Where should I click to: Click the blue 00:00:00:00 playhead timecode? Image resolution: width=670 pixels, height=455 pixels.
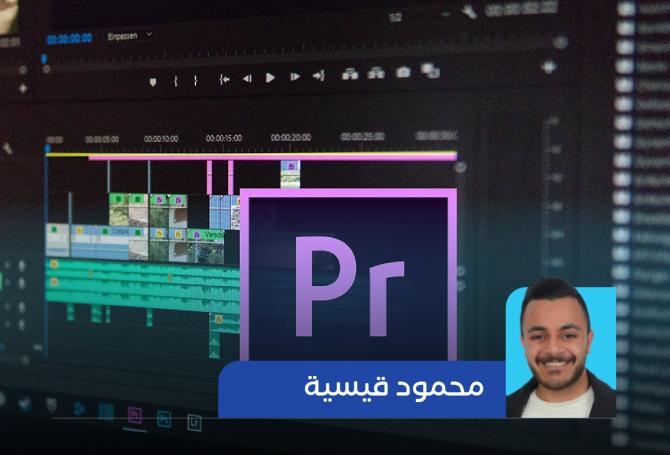[x=69, y=39]
